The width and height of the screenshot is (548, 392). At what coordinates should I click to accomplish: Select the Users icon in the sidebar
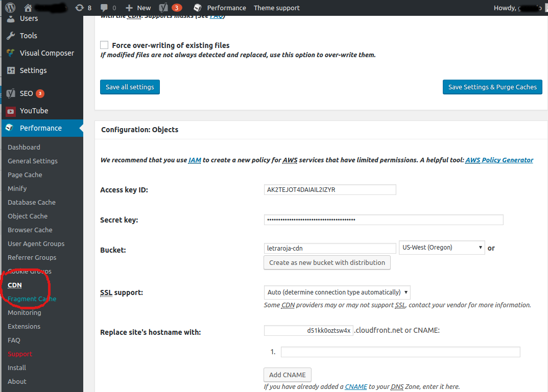[x=11, y=18]
